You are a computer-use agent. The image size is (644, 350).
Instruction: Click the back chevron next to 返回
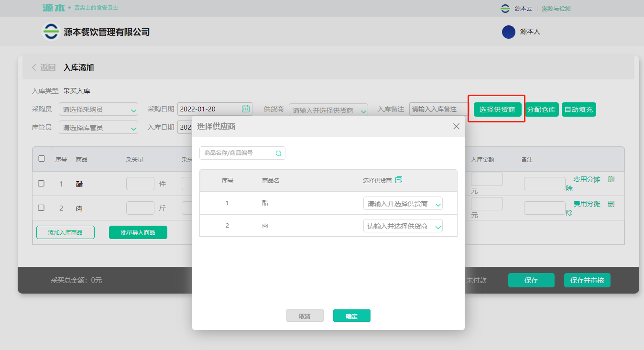(x=34, y=67)
